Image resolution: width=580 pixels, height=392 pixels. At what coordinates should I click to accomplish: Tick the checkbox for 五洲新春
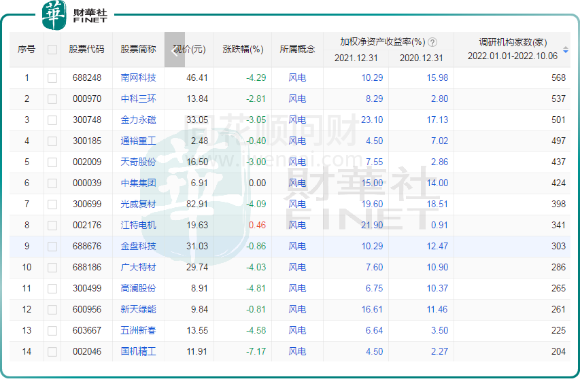click(x=52, y=331)
